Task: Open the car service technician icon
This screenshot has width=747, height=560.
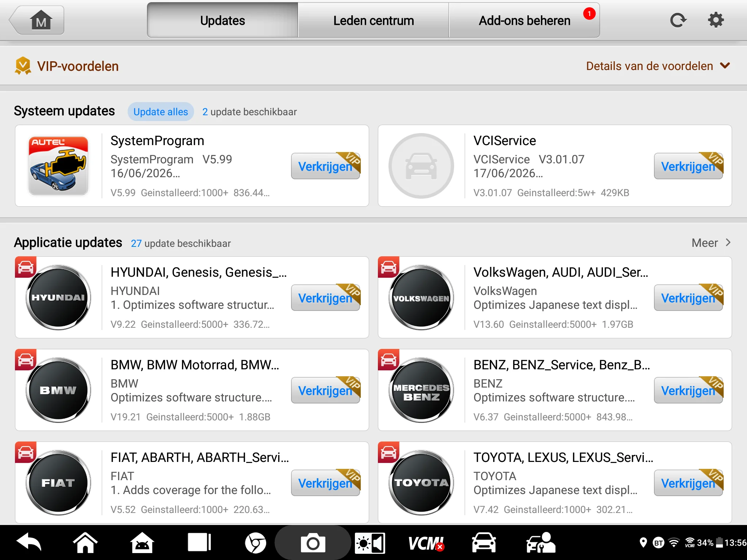Action: tap(541, 542)
